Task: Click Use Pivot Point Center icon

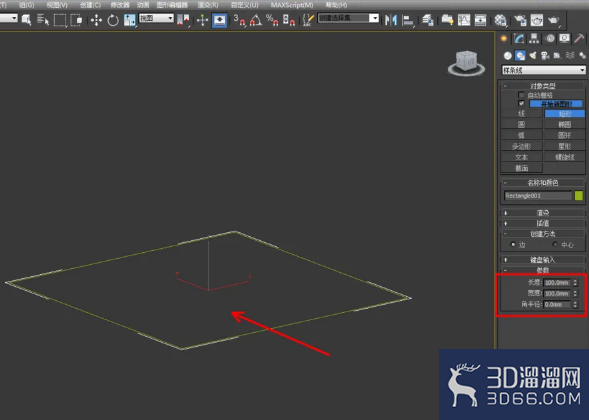Action: click(x=183, y=20)
